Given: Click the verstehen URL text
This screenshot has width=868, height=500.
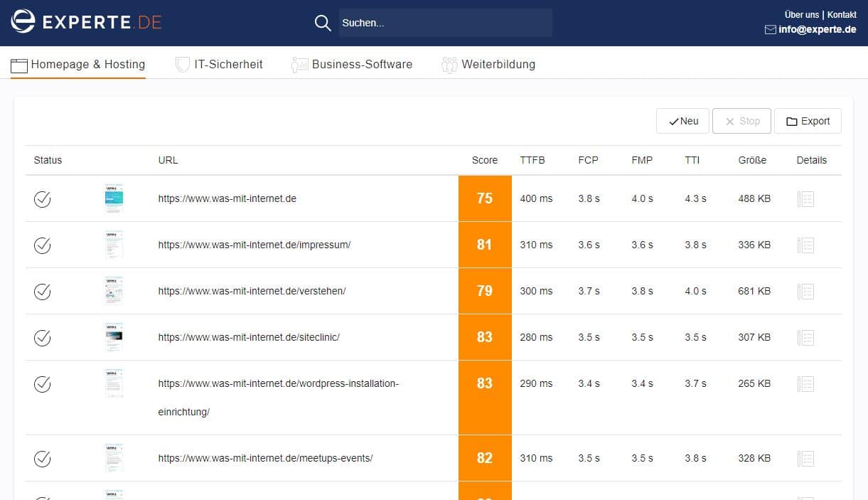Looking at the screenshot, I should 252,291.
